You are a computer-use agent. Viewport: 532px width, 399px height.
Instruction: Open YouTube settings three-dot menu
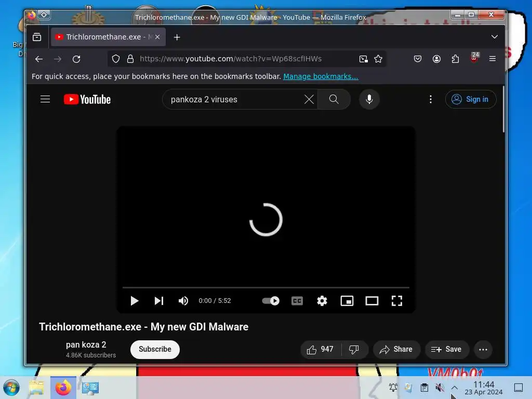(x=431, y=99)
